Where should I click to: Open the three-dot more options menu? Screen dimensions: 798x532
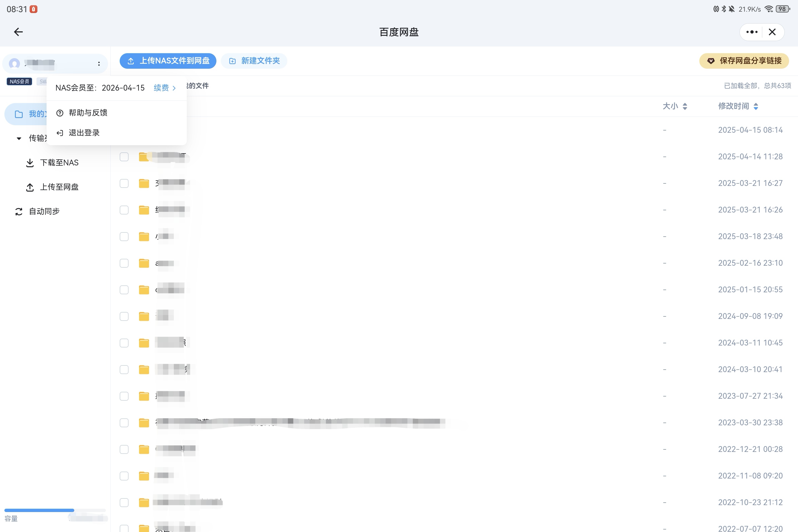(752, 32)
